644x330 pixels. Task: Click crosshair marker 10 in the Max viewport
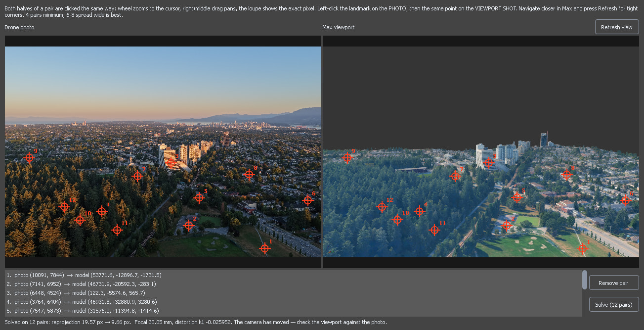pos(397,220)
